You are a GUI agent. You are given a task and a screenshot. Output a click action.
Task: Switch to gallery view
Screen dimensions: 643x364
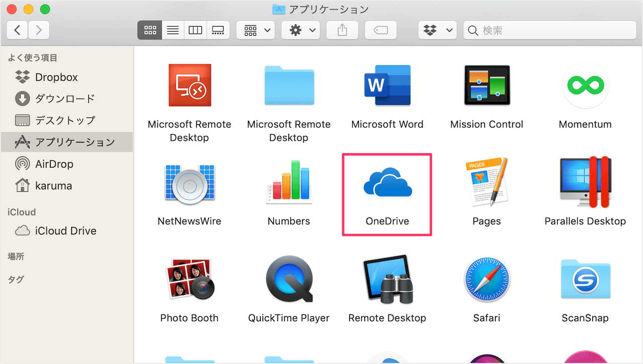pos(218,30)
